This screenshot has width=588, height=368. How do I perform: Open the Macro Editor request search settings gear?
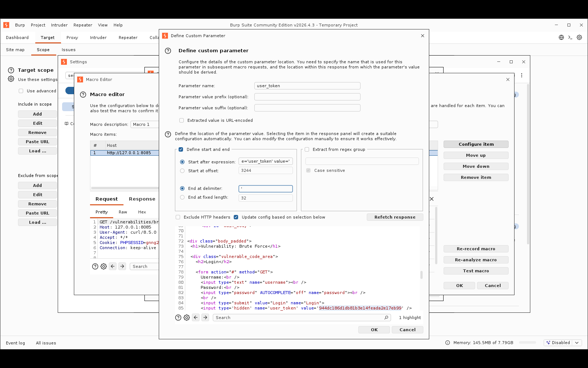(x=104, y=266)
